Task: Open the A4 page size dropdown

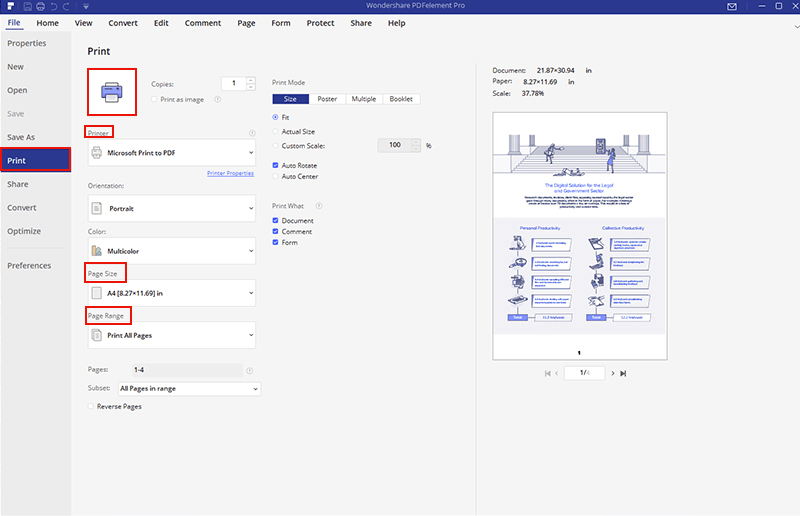Action: pos(172,293)
